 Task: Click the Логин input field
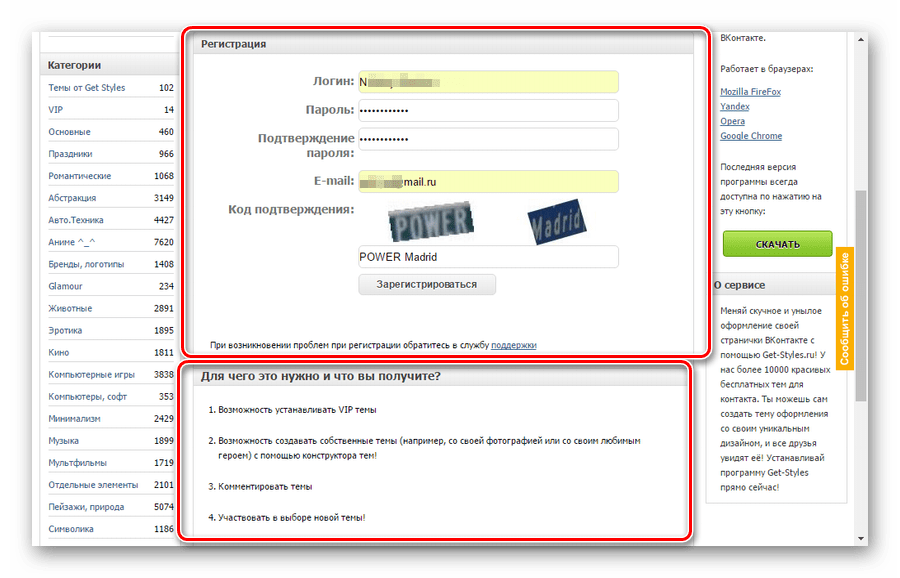488,82
